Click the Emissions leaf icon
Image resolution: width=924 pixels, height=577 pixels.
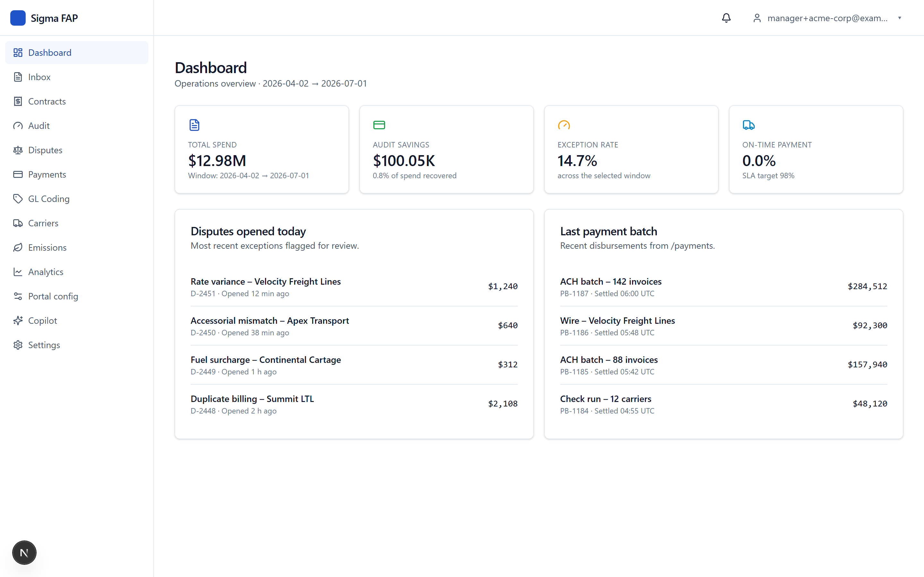coord(18,247)
